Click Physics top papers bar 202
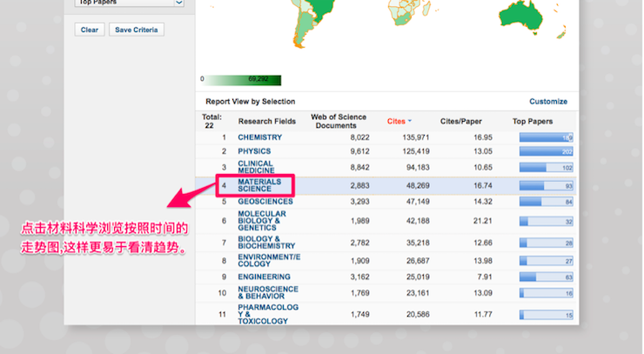 tap(546, 151)
